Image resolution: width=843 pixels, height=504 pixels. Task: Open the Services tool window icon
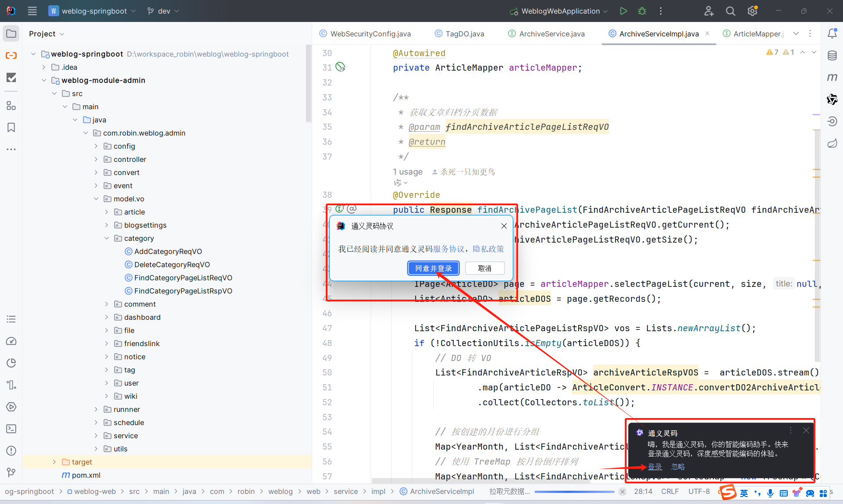(x=11, y=407)
